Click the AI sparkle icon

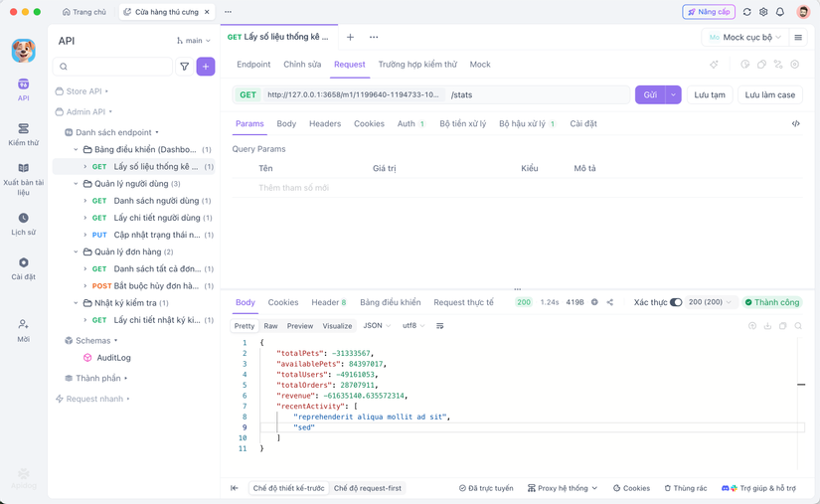(714, 65)
